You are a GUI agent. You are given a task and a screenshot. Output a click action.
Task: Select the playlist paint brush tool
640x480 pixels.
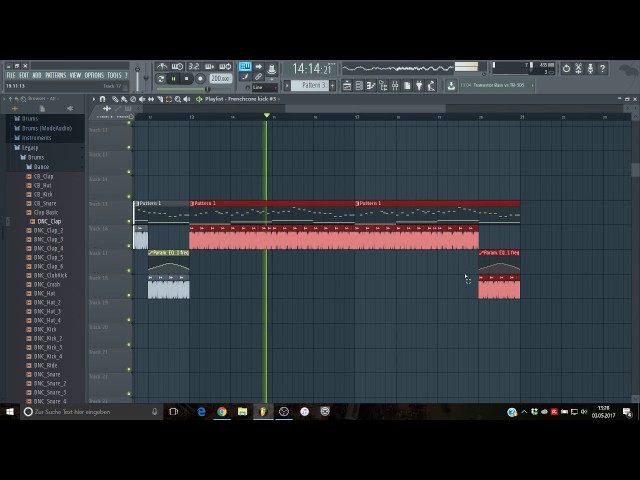pos(124,99)
